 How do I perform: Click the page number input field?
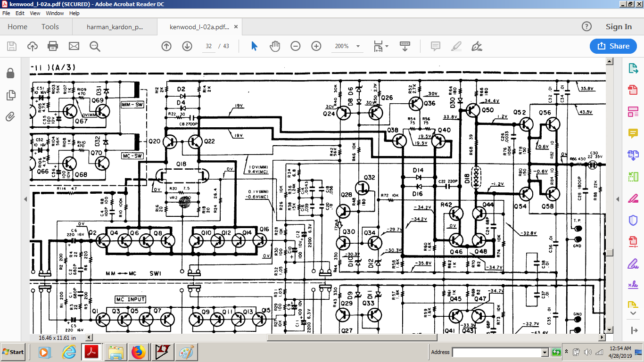[x=208, y=46]
